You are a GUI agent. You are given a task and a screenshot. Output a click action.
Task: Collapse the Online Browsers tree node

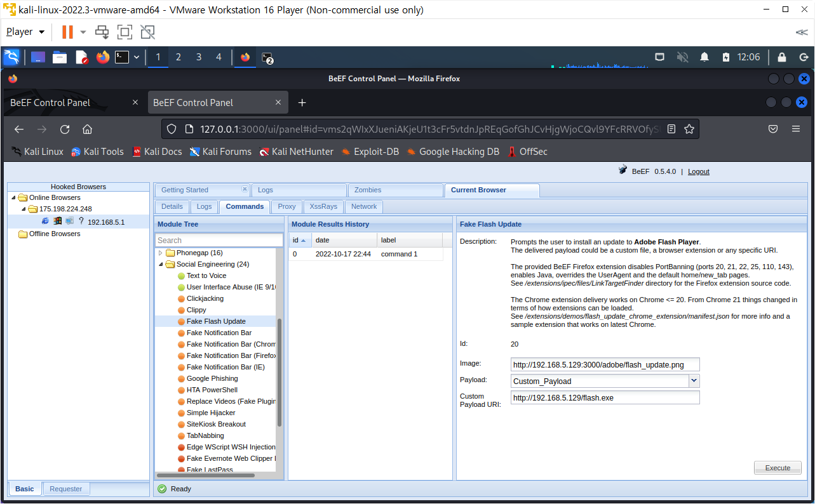(x=13, y=197)
